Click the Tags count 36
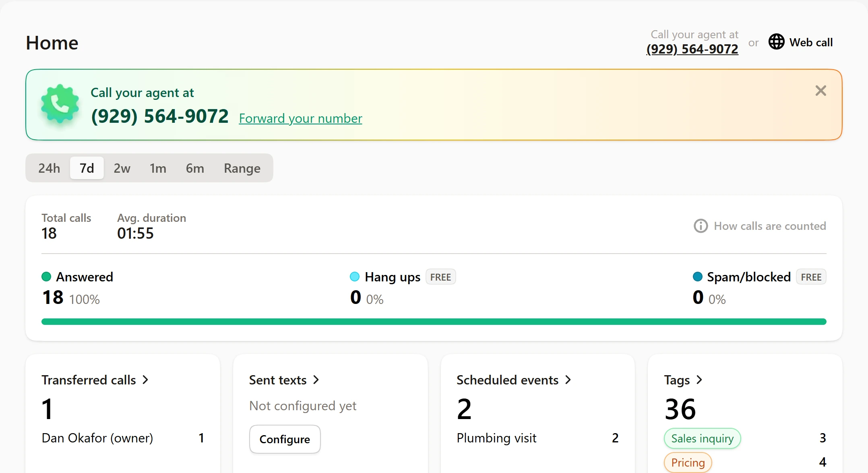Image resolution: width=868 pixels, height=473 pixels. coord(680,409)
